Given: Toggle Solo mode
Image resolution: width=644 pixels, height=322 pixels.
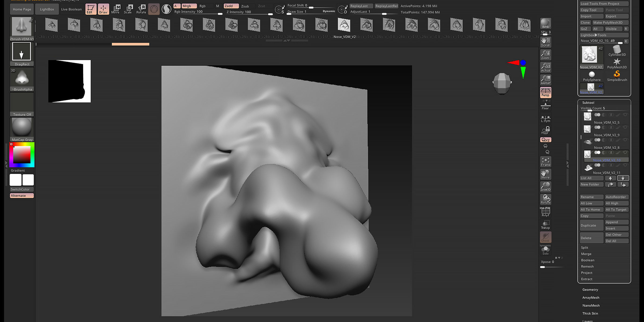Looking at the screenshot, I should pyautogui.click(x=545, y=250).
